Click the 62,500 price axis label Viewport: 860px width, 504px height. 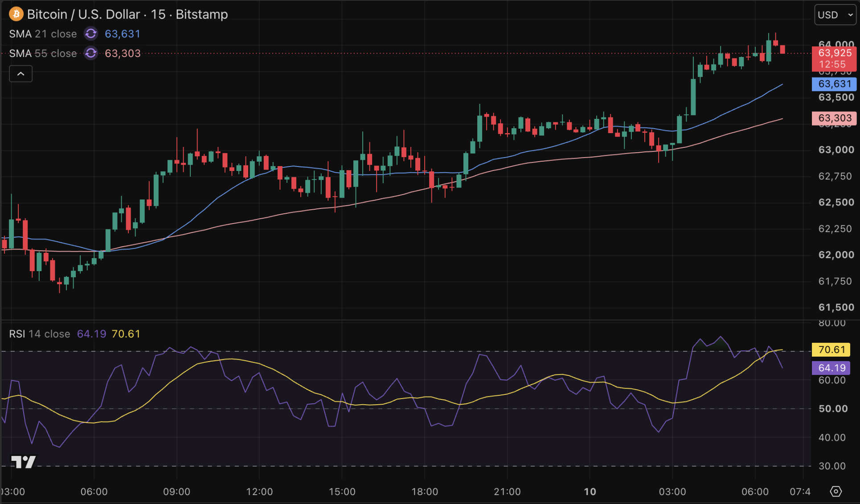[x=836, y=202]
